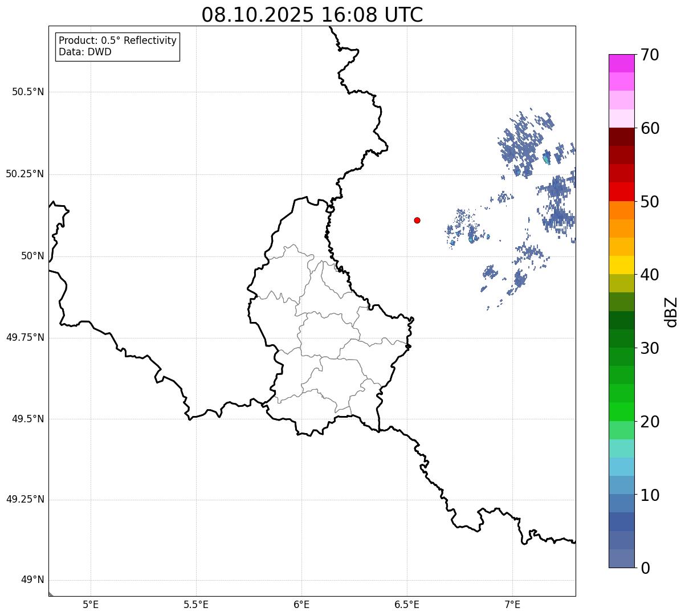
Task: Click the cyan reflectivity pixel cluster near 50.3°N
Action: [x=547, y=158]
